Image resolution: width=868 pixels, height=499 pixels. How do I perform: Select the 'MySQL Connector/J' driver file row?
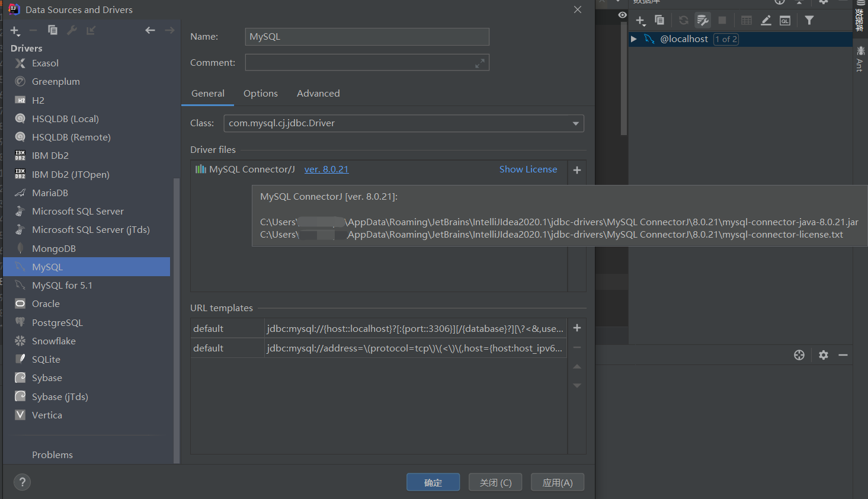coord(379,169)
